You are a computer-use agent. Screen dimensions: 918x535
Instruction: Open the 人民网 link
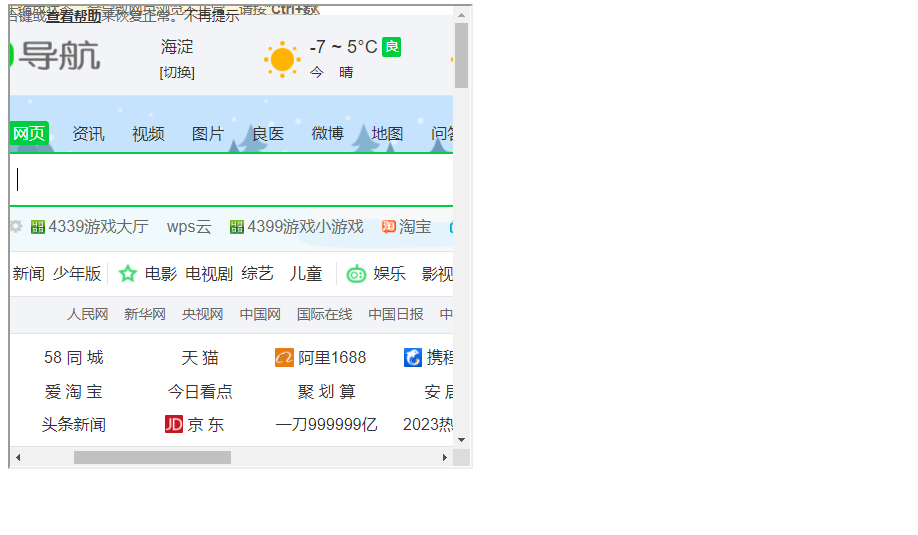88,314
